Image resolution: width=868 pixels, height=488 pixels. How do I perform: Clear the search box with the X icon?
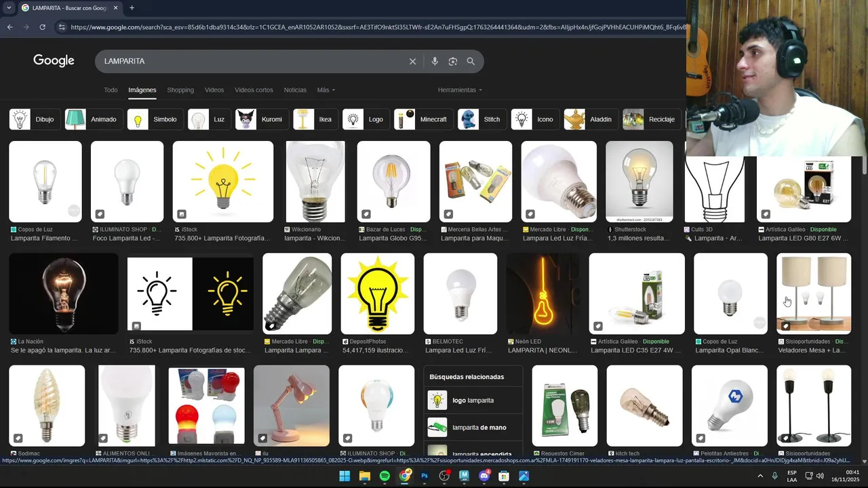pos(412,61)
